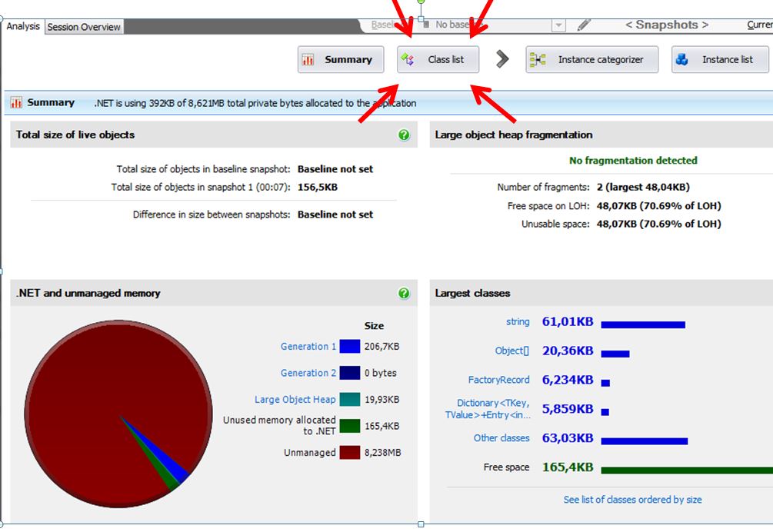Select the Unused memory green swatch
This screenshot has width=773, height=532.
pos(349,426)
